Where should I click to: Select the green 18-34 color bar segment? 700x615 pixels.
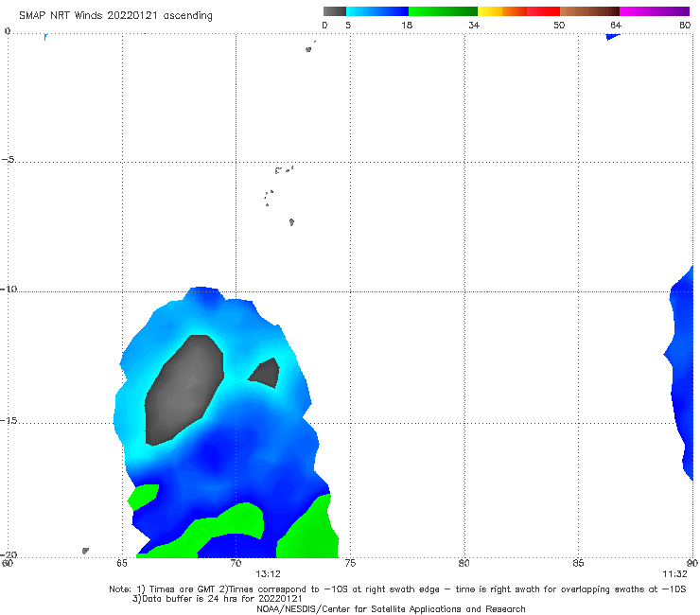pos(443,11)
